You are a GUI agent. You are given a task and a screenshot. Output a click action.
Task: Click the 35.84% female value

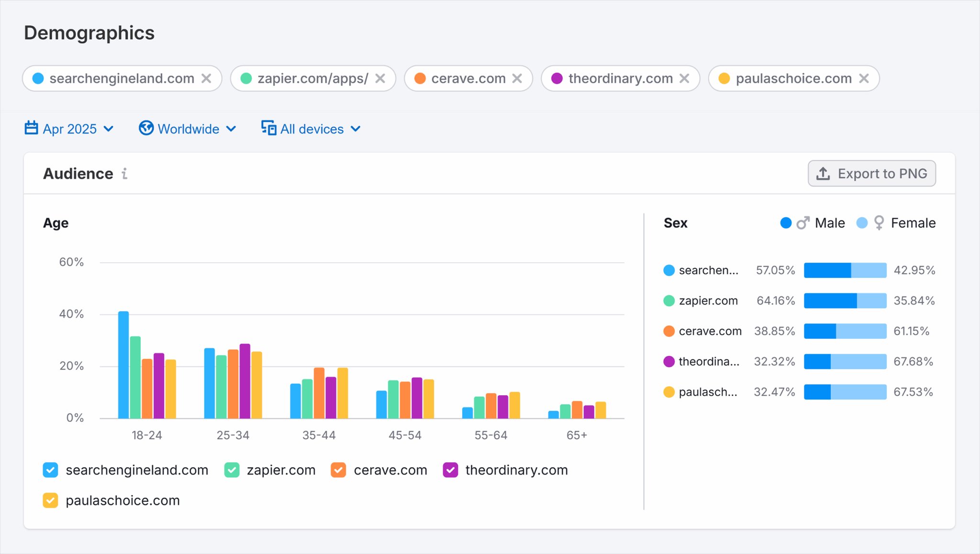914,301
